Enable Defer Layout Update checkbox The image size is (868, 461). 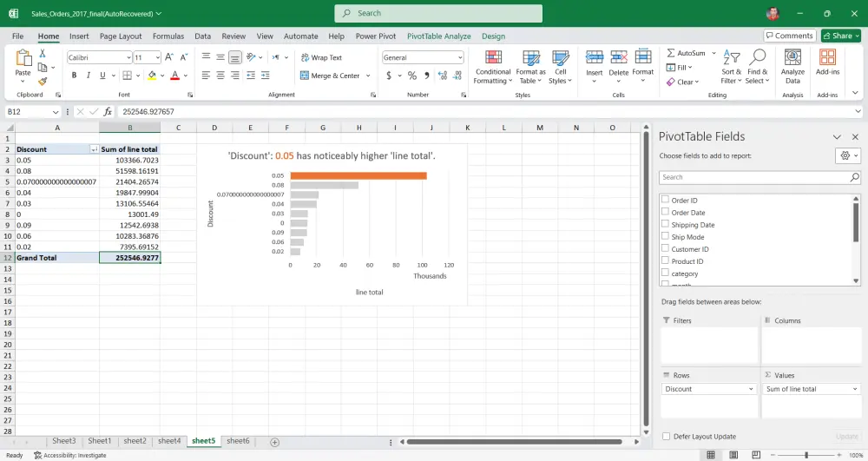[666, 436]
